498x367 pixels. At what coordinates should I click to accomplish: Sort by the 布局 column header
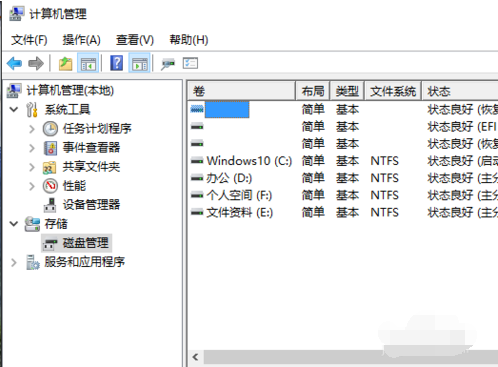(x=313, y=91)
